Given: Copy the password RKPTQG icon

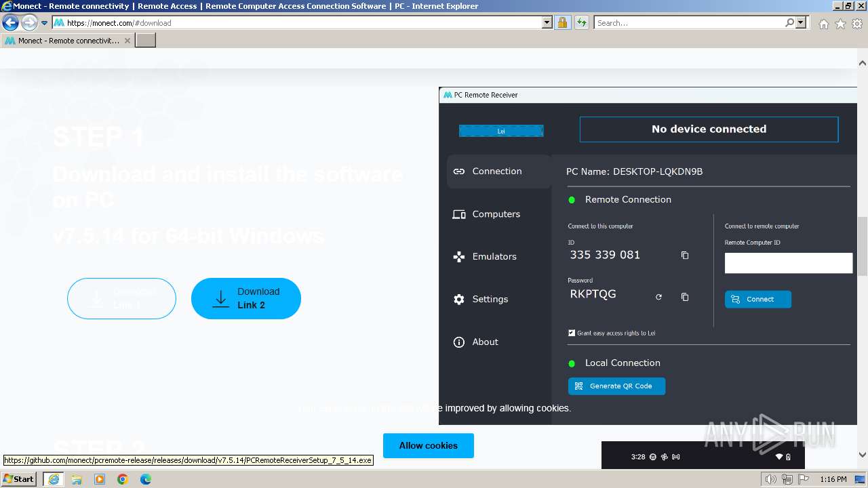Looking at the screenshot, I should pyautogui.click(x=685, y=297).
